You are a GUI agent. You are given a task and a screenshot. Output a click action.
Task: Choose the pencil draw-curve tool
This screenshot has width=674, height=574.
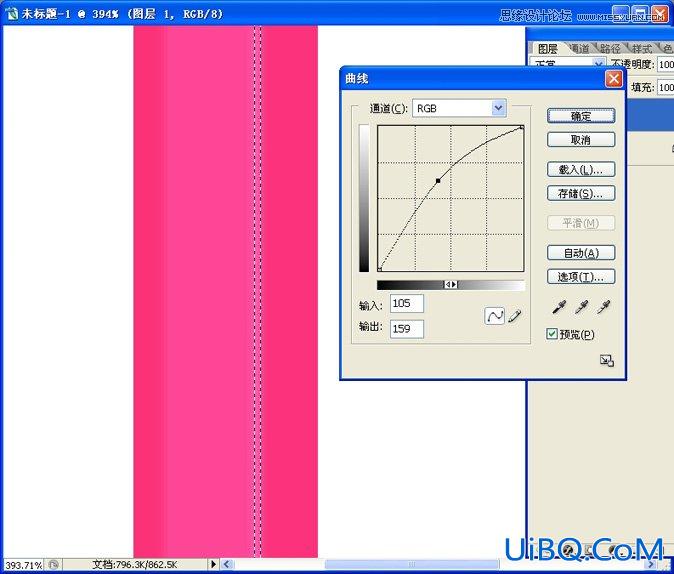(x=515, y=316)
